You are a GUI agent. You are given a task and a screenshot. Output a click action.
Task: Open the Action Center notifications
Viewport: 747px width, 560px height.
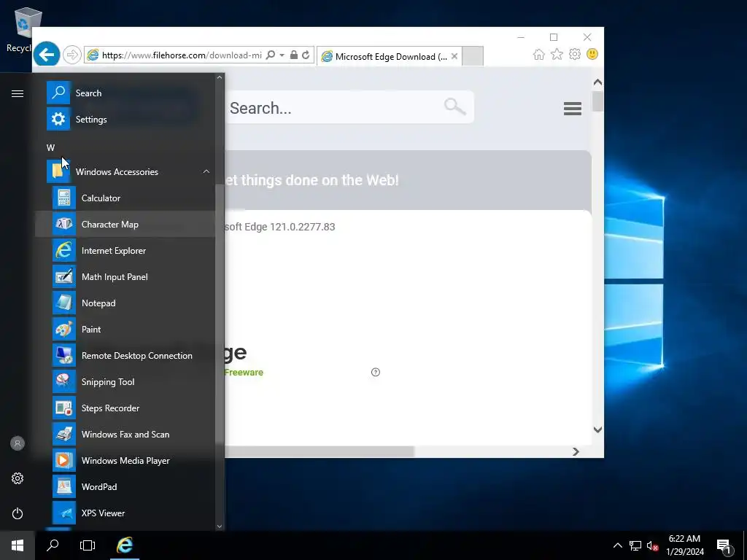pyautogui.click(x=724, y=545)
